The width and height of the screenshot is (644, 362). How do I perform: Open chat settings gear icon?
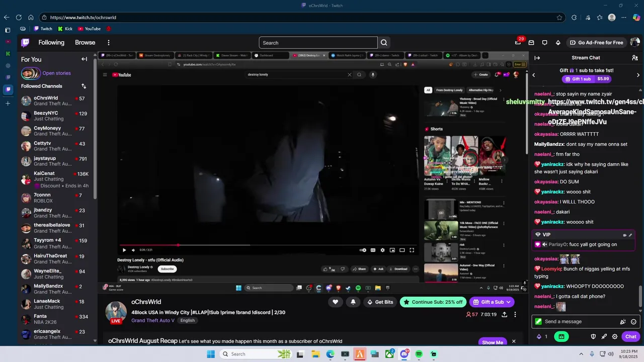[x=615, y=336]
